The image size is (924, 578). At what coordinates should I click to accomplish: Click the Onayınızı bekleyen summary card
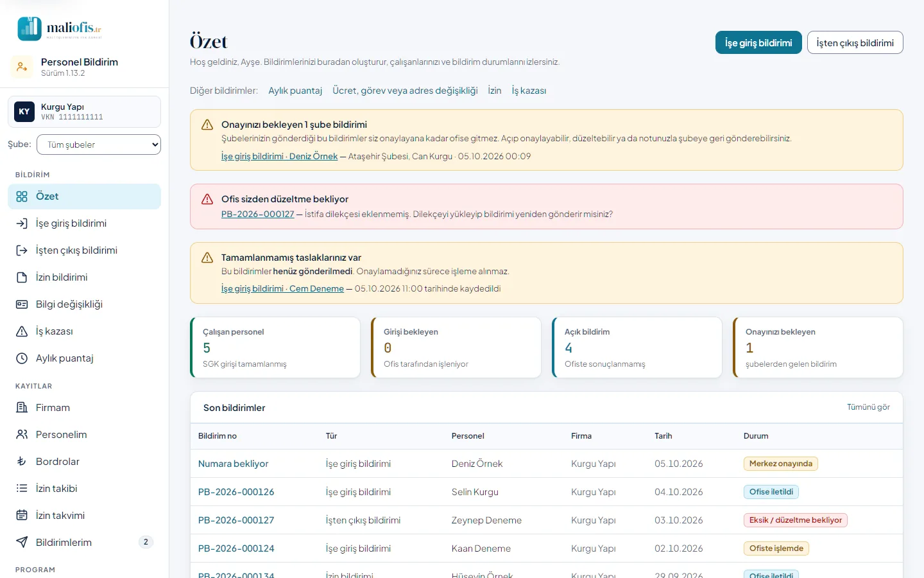click(x=818, y=347)
